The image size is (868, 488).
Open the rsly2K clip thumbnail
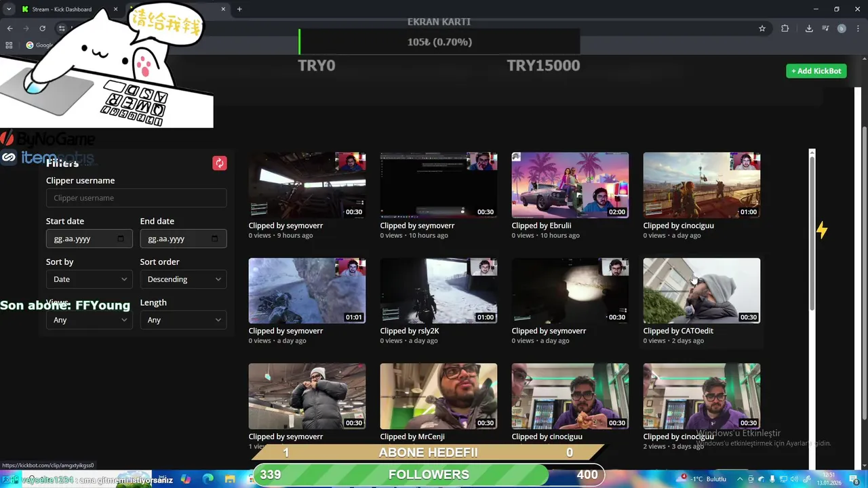(439, 291)
